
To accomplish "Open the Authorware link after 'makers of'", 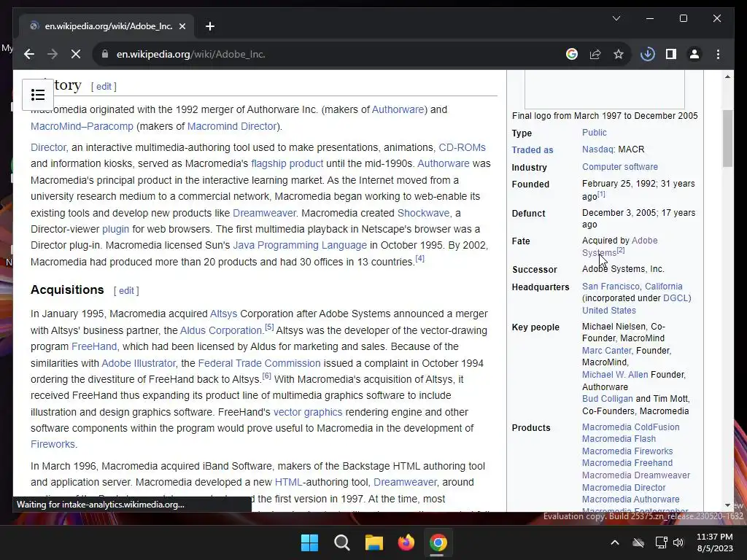I will coord(398,109).
